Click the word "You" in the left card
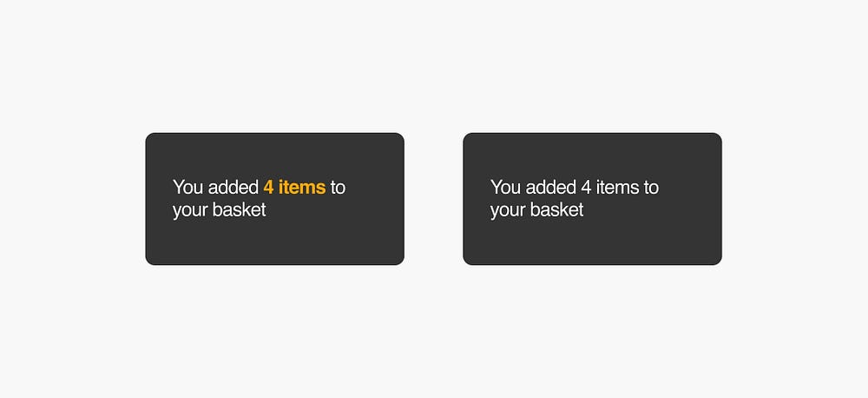868x398 pixels. pyautogui.click(x=188, y=188)
